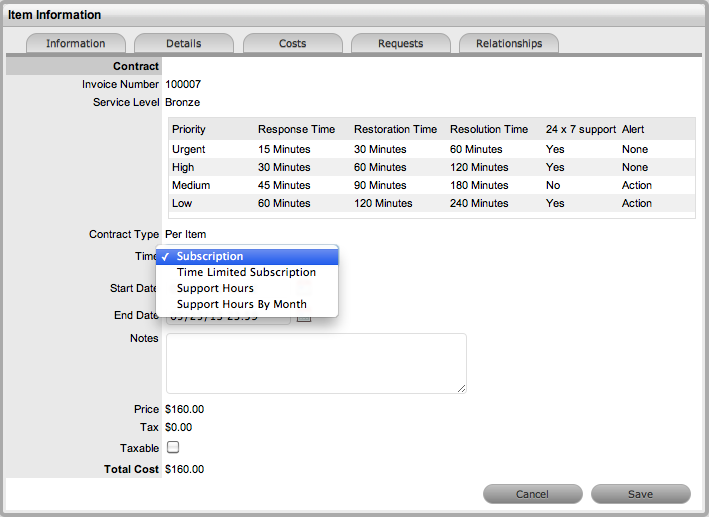The image size is (709, 517).
Task: Click inside the Notes text area
Action: (x=316, y=364)
